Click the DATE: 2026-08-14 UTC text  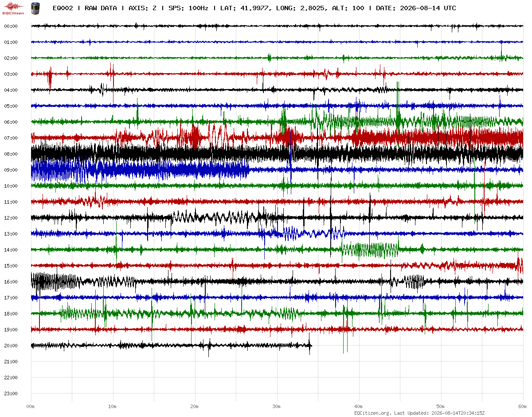416,8
